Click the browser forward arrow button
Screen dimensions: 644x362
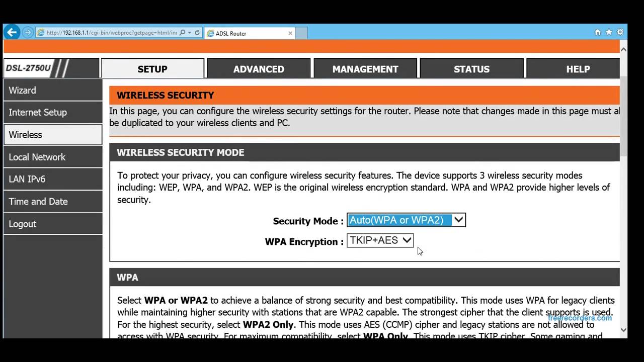click(28, 33)
